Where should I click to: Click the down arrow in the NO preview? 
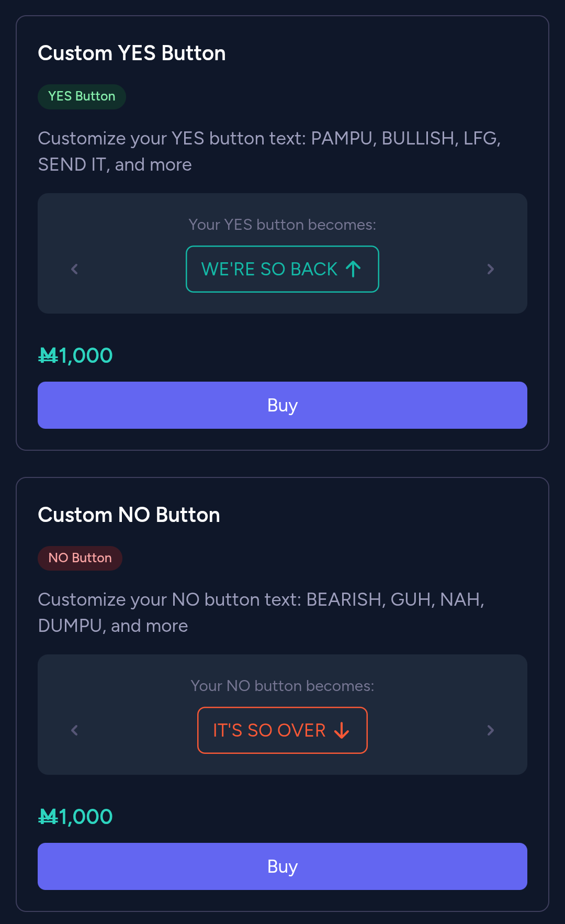click(342, 730)
